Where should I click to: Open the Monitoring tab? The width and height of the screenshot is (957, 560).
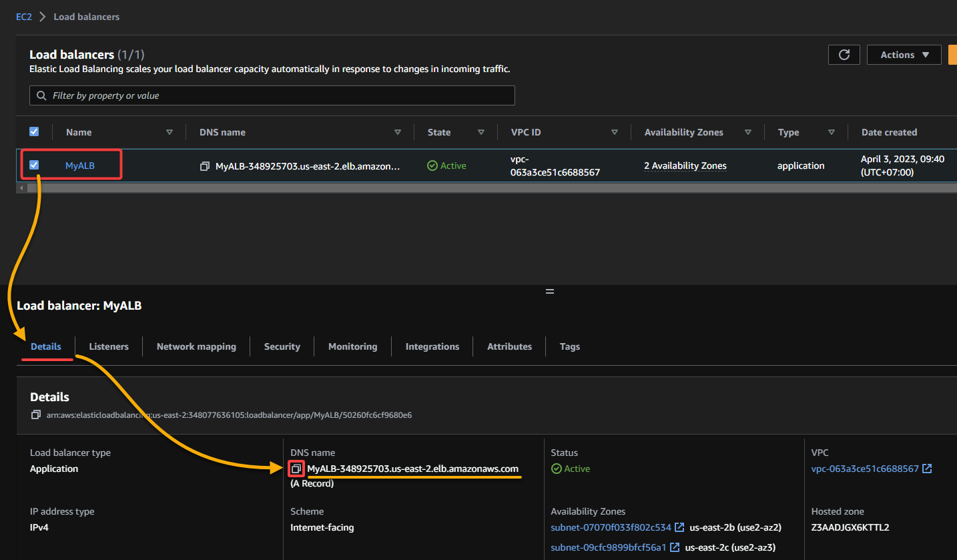[x=353, y=346]
